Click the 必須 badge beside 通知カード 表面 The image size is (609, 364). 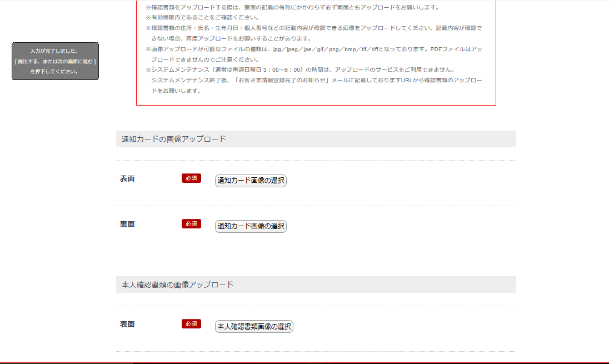coord(191,178)
